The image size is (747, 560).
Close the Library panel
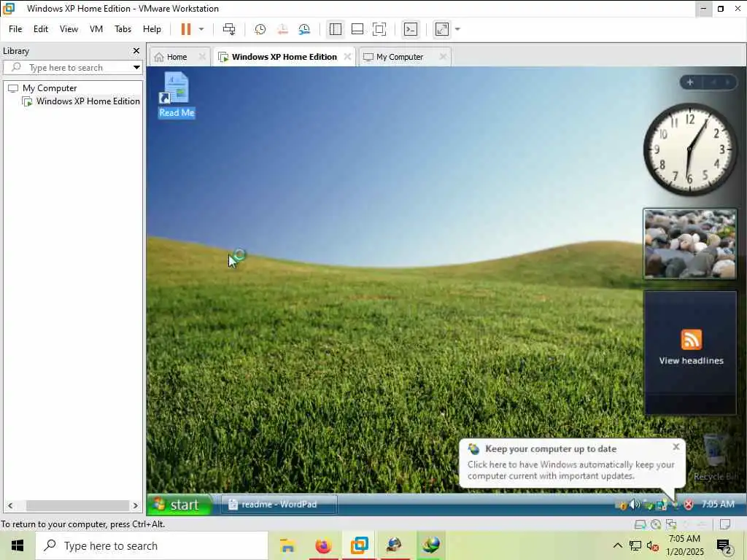click(x=136, y=50)
